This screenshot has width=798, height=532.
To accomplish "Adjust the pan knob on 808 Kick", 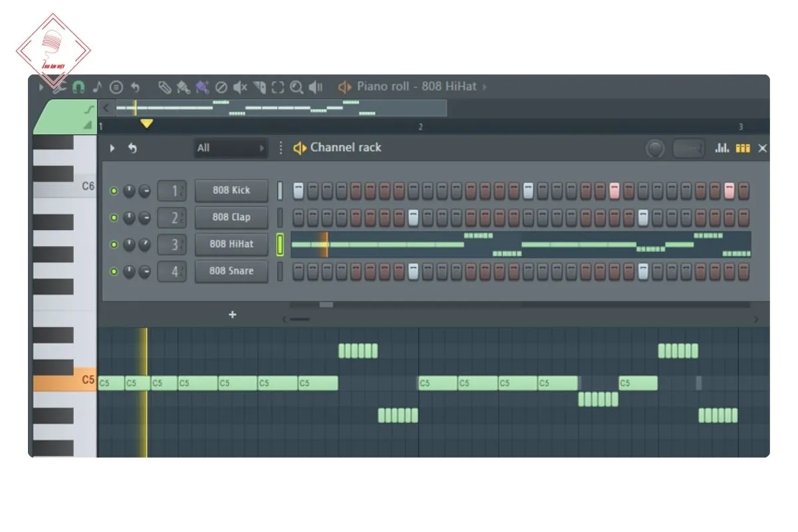I will (146, 191).
